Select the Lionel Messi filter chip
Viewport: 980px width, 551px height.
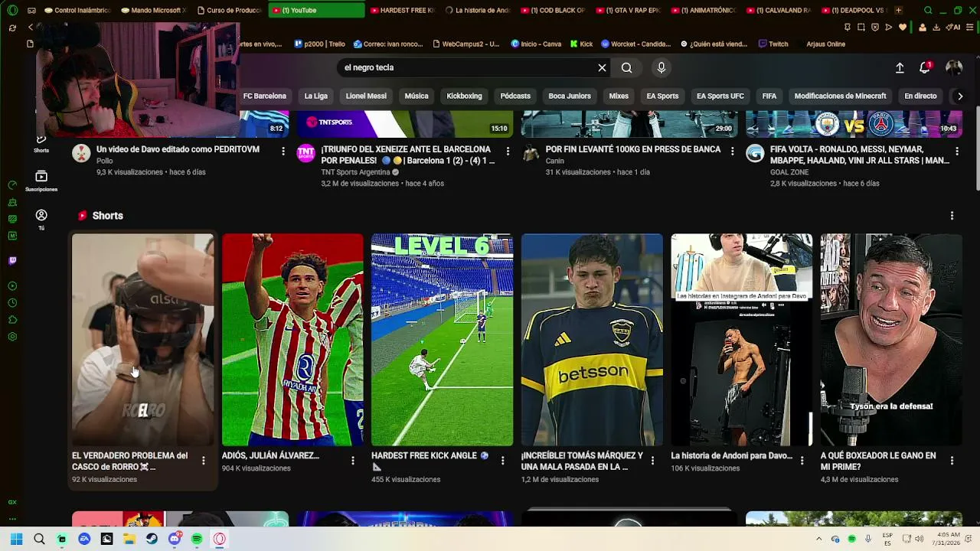click(x=366, y=96)
